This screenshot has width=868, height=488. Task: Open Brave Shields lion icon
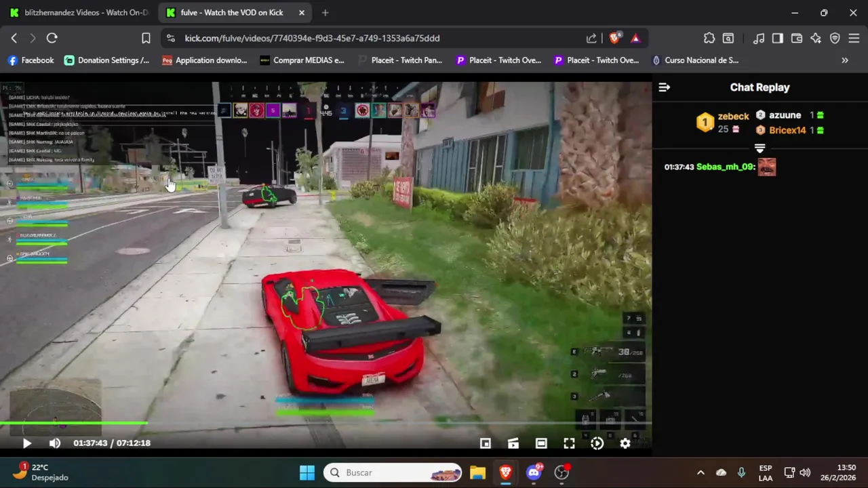pos(615,39)
